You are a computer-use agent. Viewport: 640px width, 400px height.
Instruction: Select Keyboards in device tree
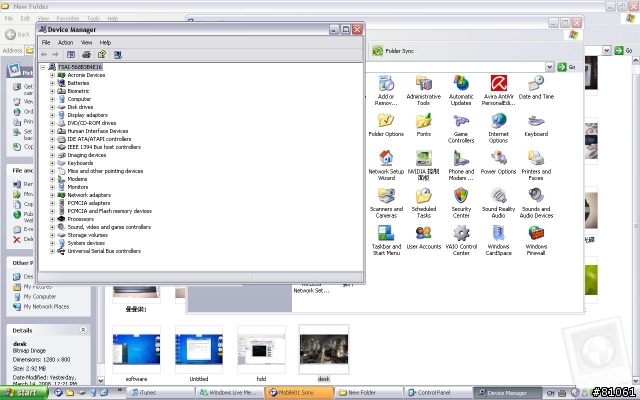pyautogui.click(x=80, y=163)
